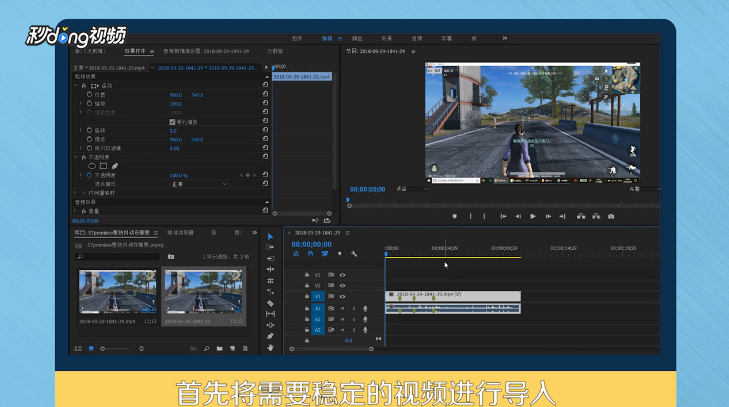Viewport: 729px width, 407px height.
Task: Select the Razor tool
Action: click(270, 303)
